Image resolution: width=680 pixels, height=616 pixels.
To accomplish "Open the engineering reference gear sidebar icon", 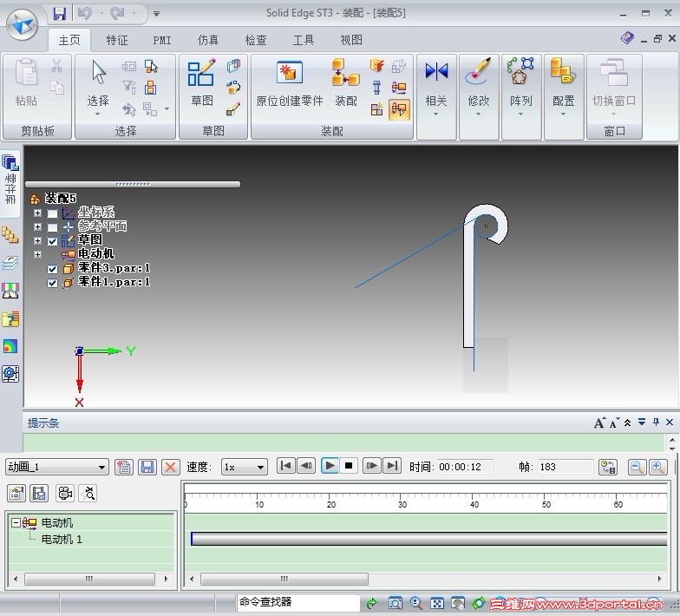I will coord(10,373).
